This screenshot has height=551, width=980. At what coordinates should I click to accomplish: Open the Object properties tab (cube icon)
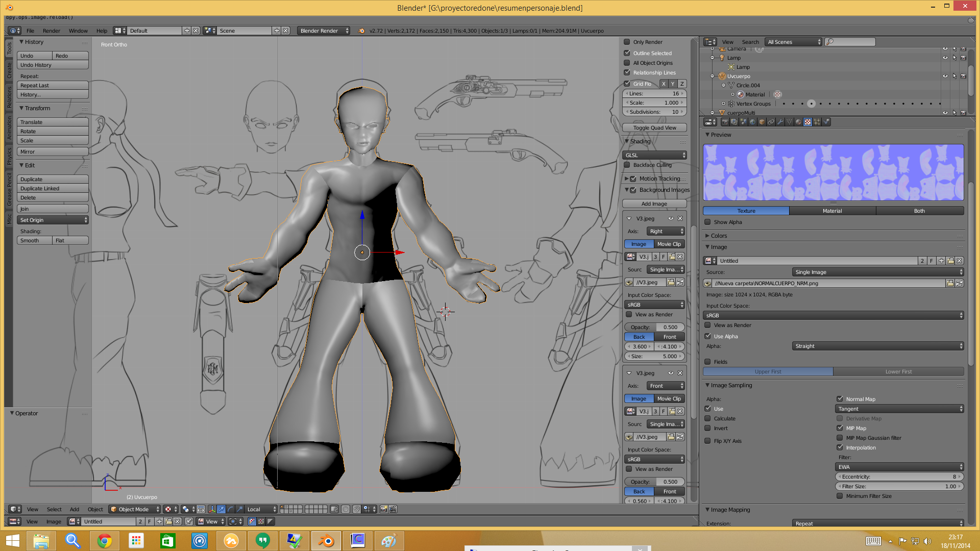[762, 122]
